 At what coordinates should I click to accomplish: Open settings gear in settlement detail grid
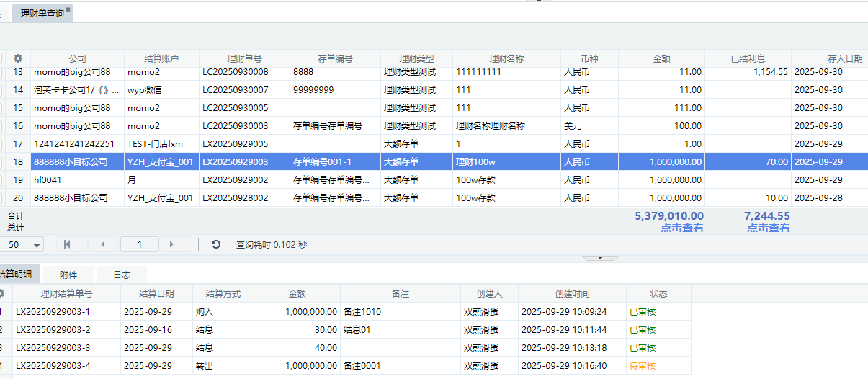(x=1, y=294)
